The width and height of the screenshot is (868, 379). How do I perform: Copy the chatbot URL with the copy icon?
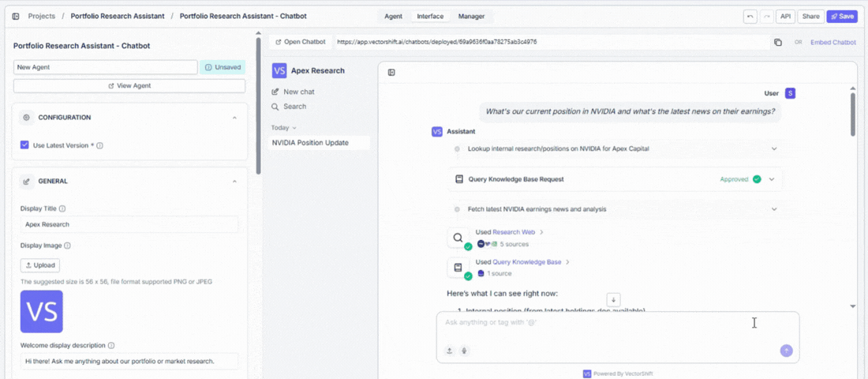(778, 42)
